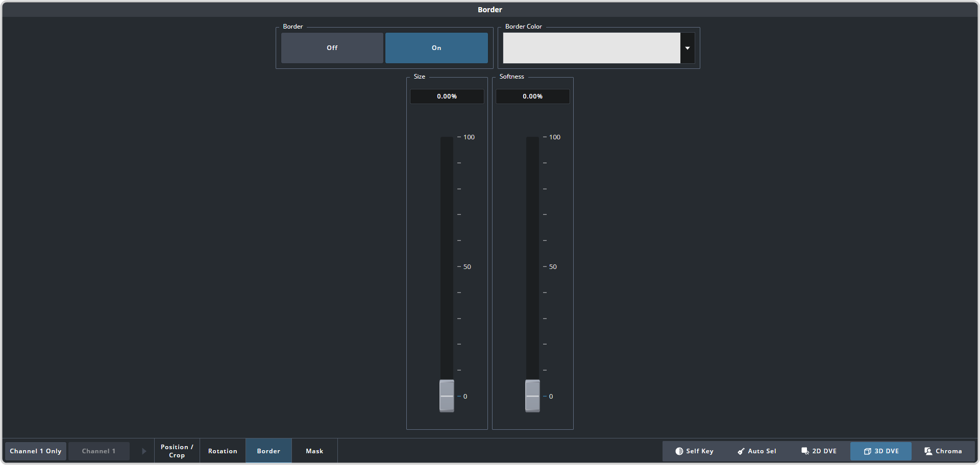Select the Self Key key type
This screenshot has width=980, height=465.
[x=694, y=451]
